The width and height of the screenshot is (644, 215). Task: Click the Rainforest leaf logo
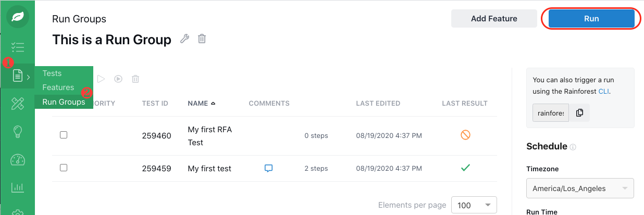[x=18, y=17]
